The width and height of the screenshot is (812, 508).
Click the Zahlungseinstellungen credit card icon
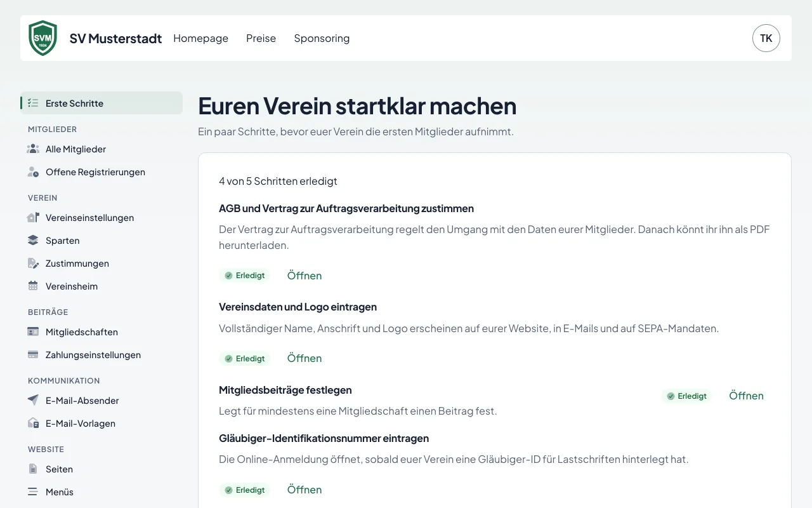pyautogui.click(x=33, y=354)
